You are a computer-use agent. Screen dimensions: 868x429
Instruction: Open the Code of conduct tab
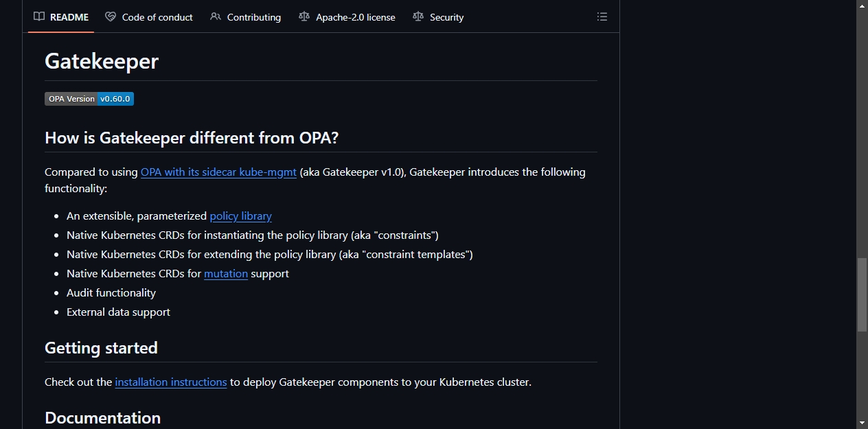[149, 16]
